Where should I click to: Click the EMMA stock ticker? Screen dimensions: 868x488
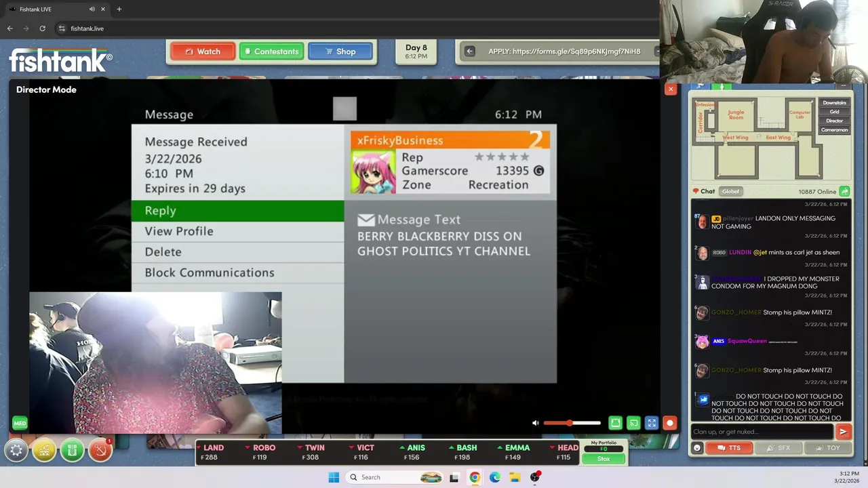tap(513, 452)
